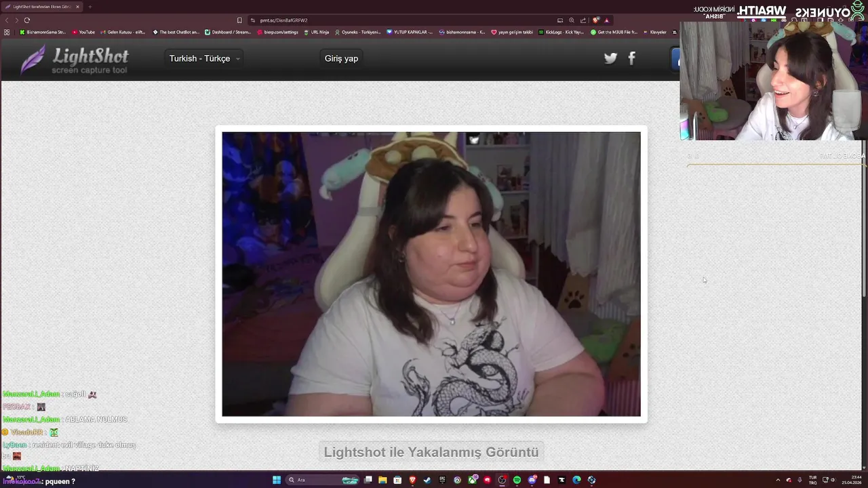Click the share icon in address bar

(583, 20)
